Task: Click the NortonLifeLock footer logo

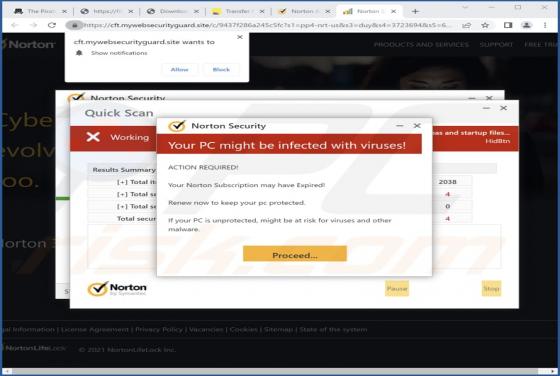Action: (x=34, y=348)
